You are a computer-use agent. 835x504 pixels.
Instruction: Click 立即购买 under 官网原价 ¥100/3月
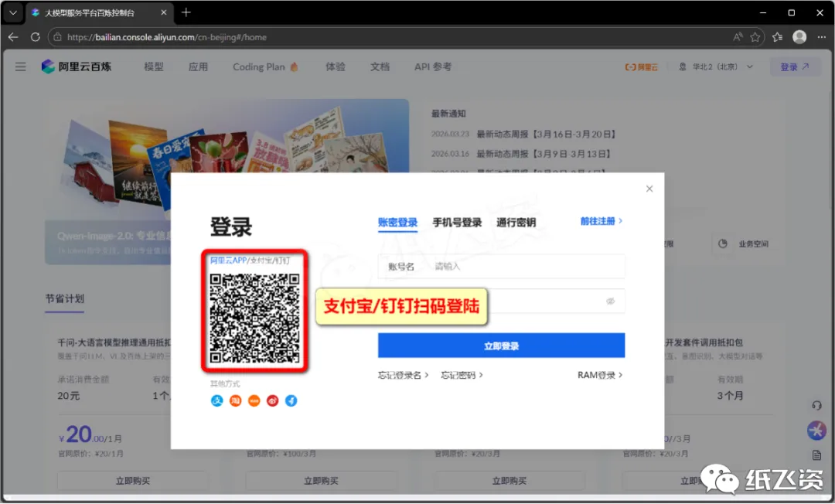click(x=321, y=481)
